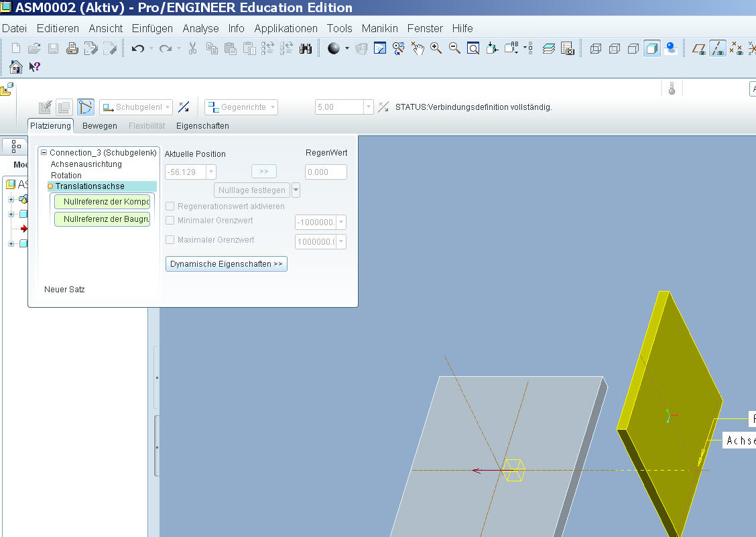The height and width of the screenshot is (537, 756).
Task: Click the undo arrow
Action: click(x=138, y=48)
